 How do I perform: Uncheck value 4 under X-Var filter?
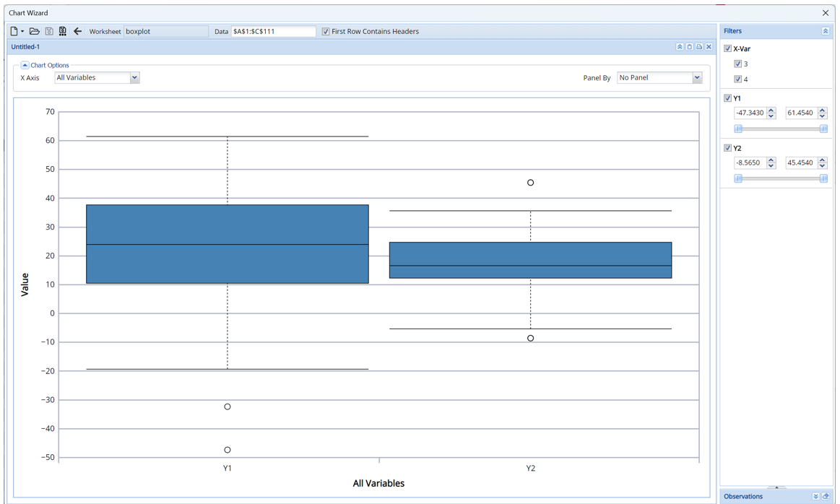click(737, 79)
